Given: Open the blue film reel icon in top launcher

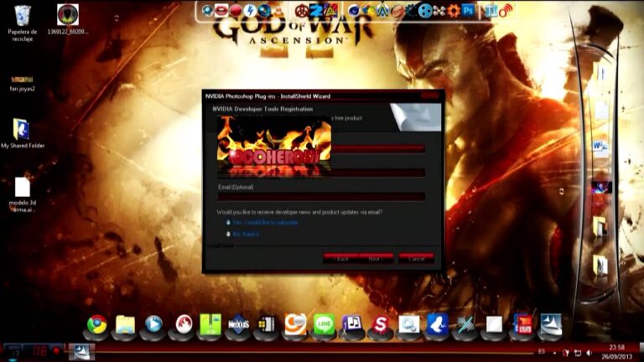Looking at the screenshot, I should [425, 11].
